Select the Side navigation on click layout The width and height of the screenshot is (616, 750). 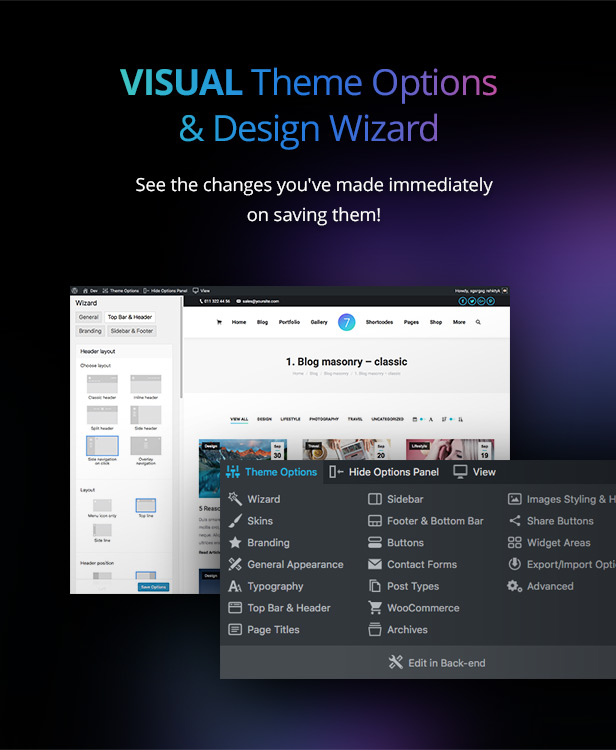(102, 446)
